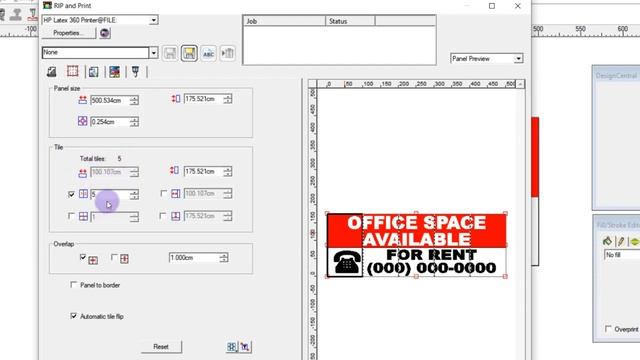Viewport: 640px width, 360px height.
Task: Toggle the first overlap direction checkbox
Action: pos(83,257)
